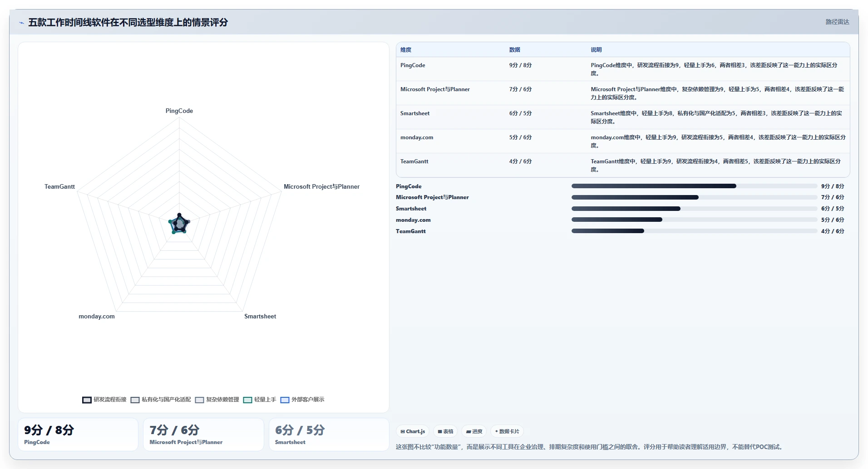Open the Smartsheet 6分 / 5分 data card
This screenshot has width=868, height=469.
point(329,435)
